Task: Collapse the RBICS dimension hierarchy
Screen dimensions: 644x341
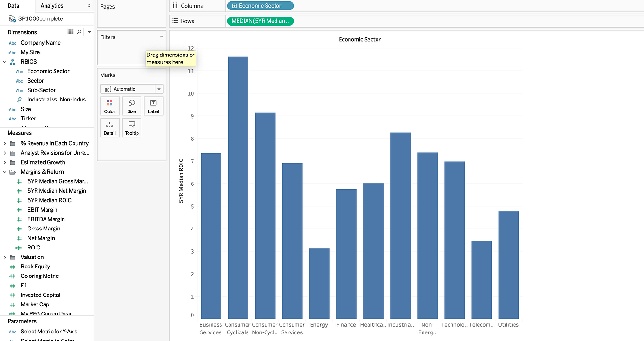Action: tap(5, 61)
